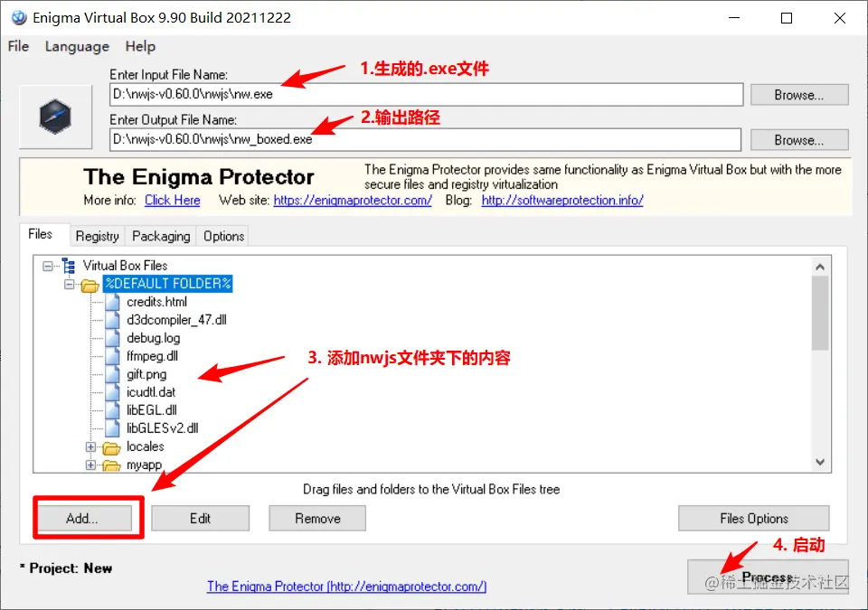The width and height of the screenshot is (868, 610).
Task: Collapse the Virtual Box Files root node
Action: point(48,267)
